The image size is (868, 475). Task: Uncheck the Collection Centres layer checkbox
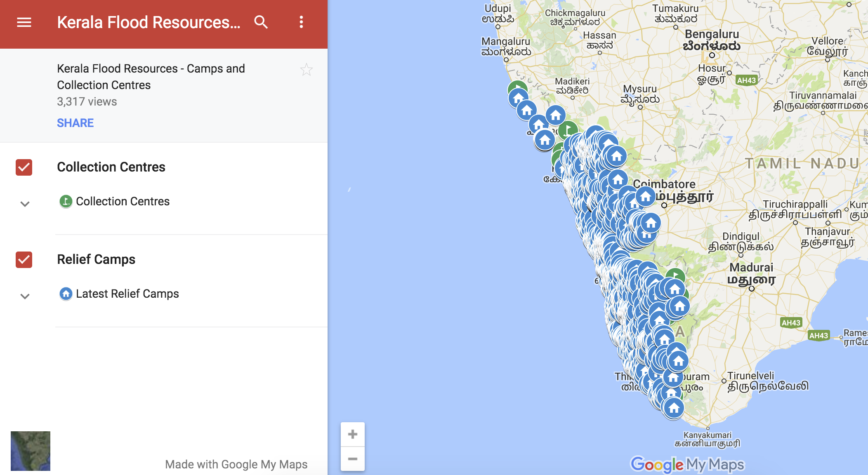pos(24,167)
